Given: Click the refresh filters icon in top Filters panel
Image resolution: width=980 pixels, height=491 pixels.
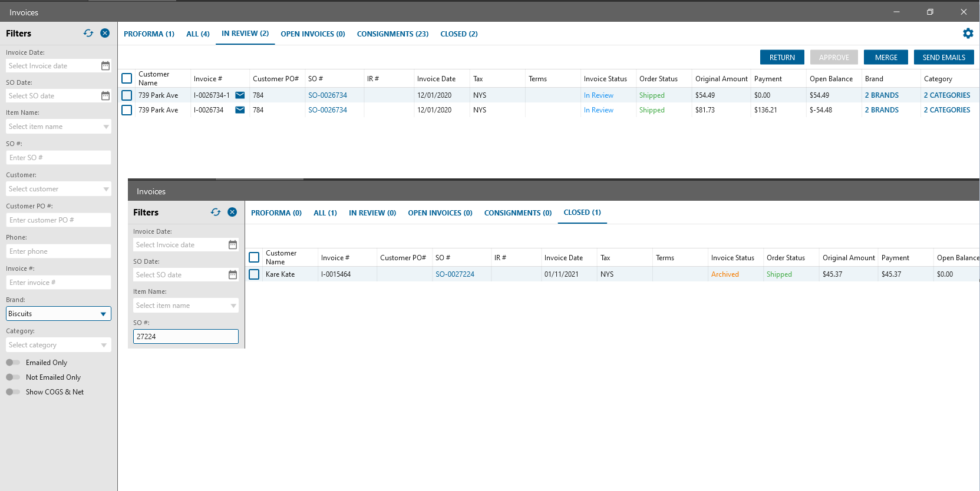Looking at the screenshot, I should click(x=88, y=33).
